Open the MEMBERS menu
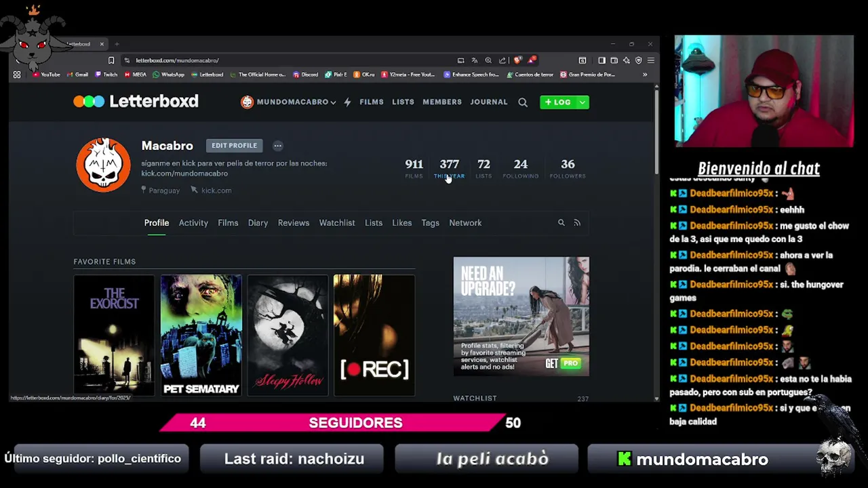This screenshot has height=488, width=868. 442,102
